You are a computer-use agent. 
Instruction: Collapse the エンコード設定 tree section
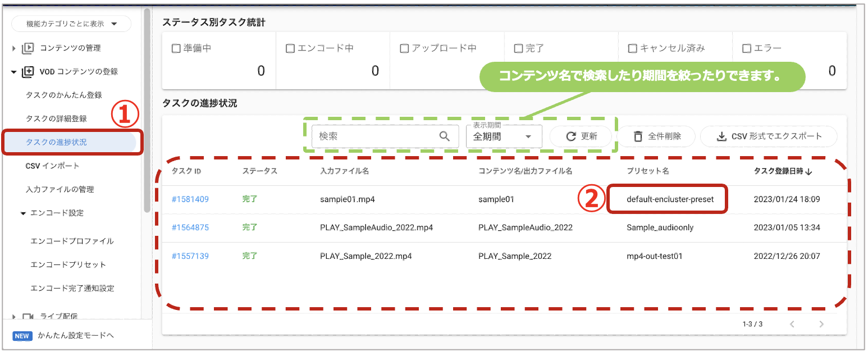tap(23, 213)
